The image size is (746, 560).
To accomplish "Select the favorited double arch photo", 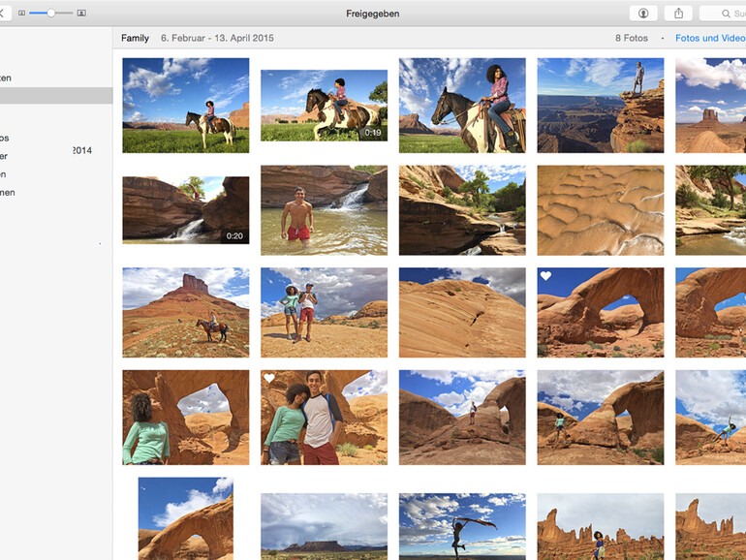I will coord(601,313).
